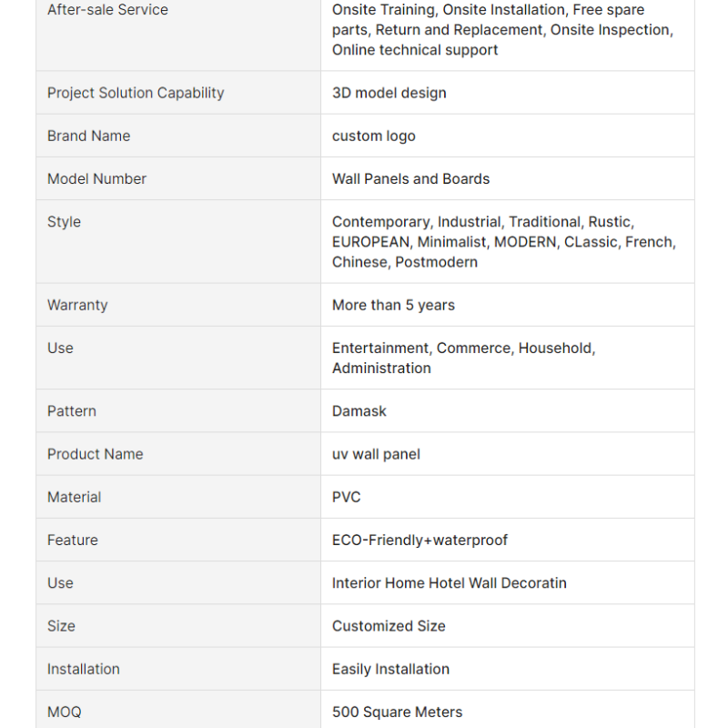The image size is (728, 728).
Task: Click the 'uv wall panel' product name
Action: click(x=376, y=454)
